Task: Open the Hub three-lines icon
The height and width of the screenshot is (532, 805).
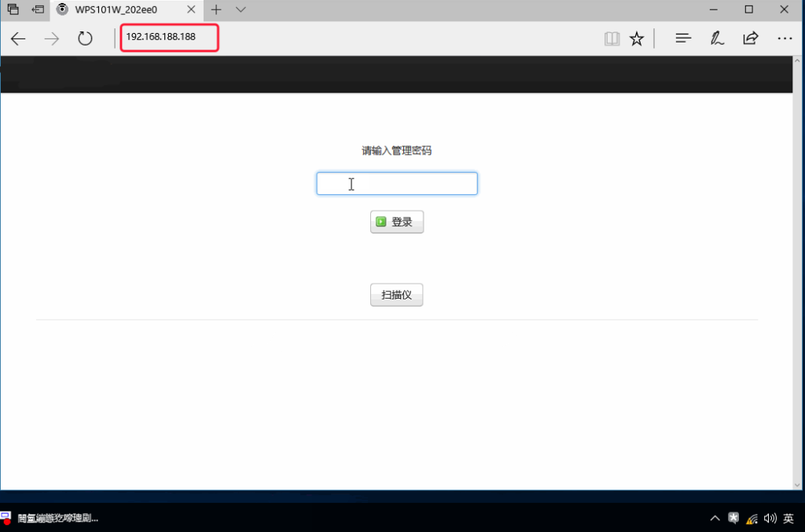Action: [683, 39]
